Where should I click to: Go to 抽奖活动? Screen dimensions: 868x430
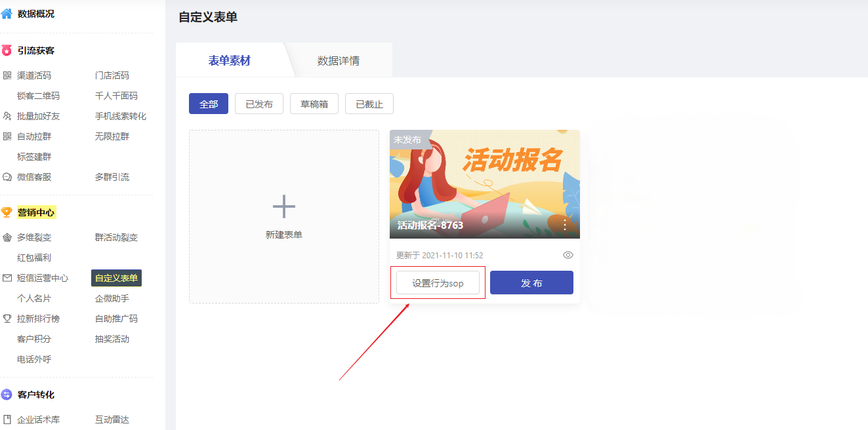click(112, 339)
